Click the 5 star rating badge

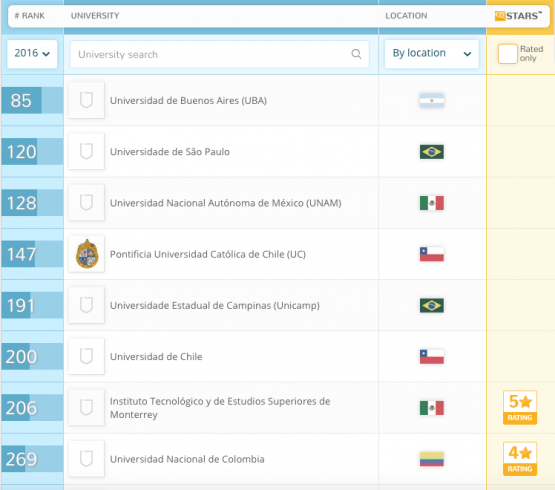click(520, 408)
